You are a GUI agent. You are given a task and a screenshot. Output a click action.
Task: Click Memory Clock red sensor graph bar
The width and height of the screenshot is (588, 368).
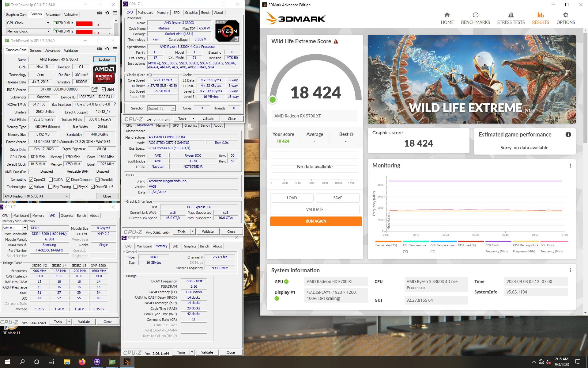coord(84,32)
